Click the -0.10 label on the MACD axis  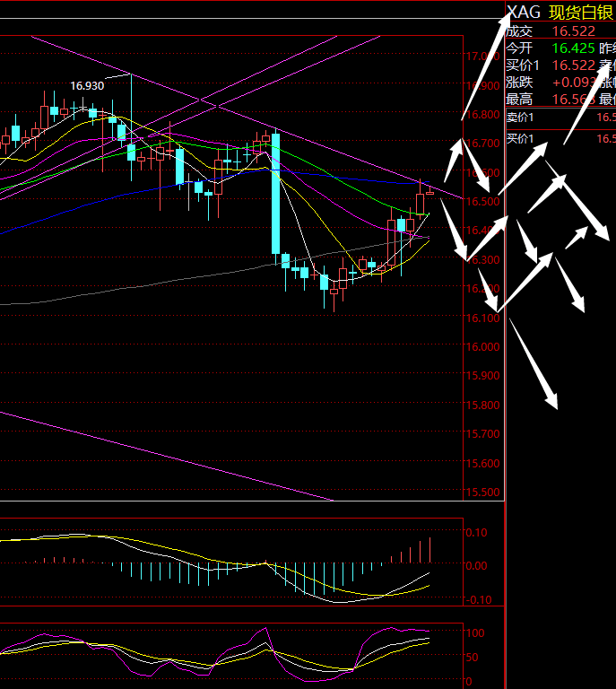tap(477, 600)
